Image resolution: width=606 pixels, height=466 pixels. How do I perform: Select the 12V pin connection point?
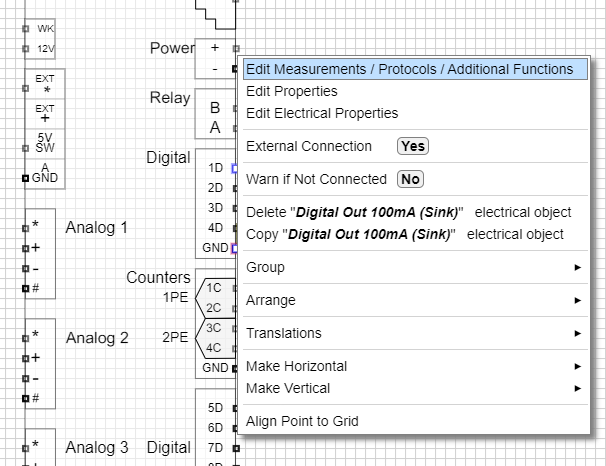[x=26, y=49]
